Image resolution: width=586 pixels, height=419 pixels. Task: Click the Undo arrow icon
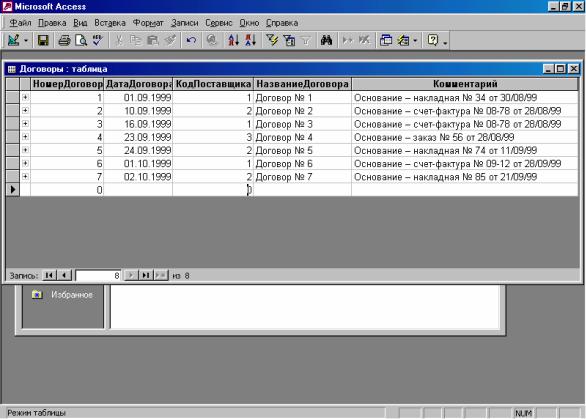tap(191, 40)
